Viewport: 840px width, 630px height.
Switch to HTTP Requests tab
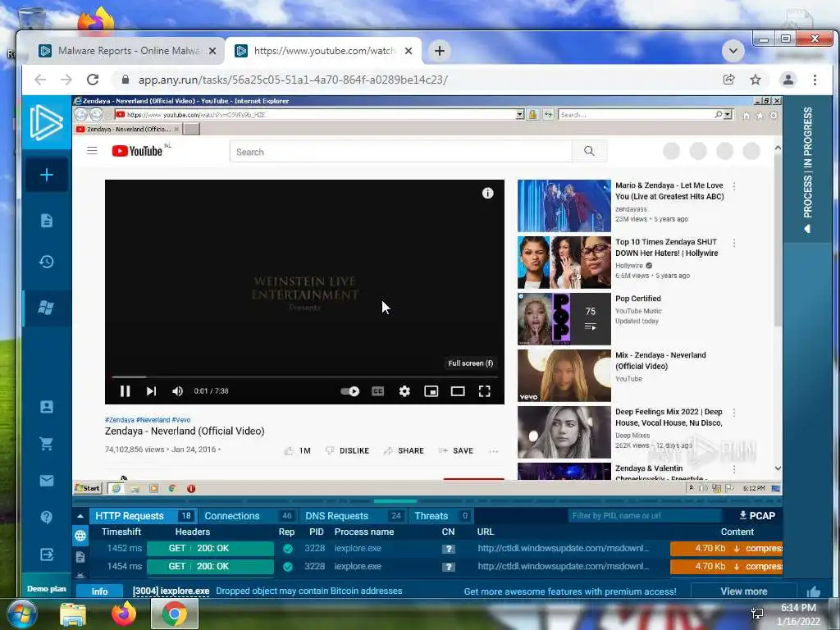(143, 515)
